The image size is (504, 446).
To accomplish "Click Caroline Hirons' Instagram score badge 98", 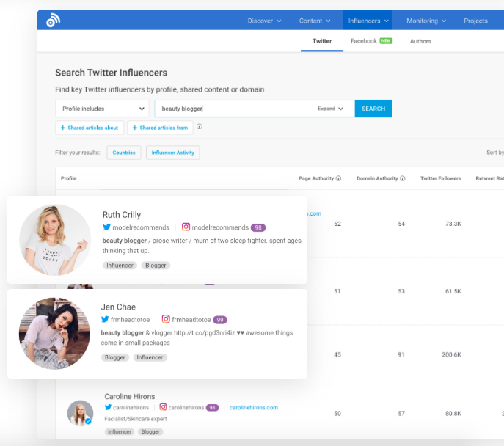I will click(212, 407).
